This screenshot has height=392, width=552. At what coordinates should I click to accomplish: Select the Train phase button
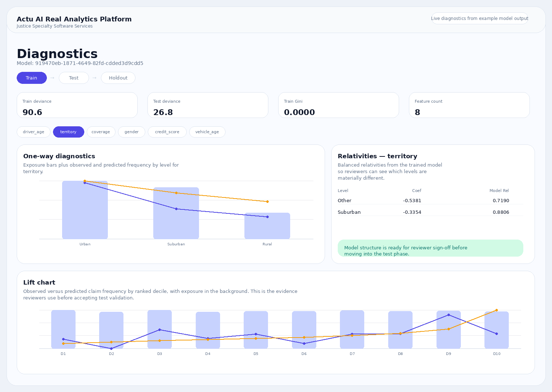point(32,78)
